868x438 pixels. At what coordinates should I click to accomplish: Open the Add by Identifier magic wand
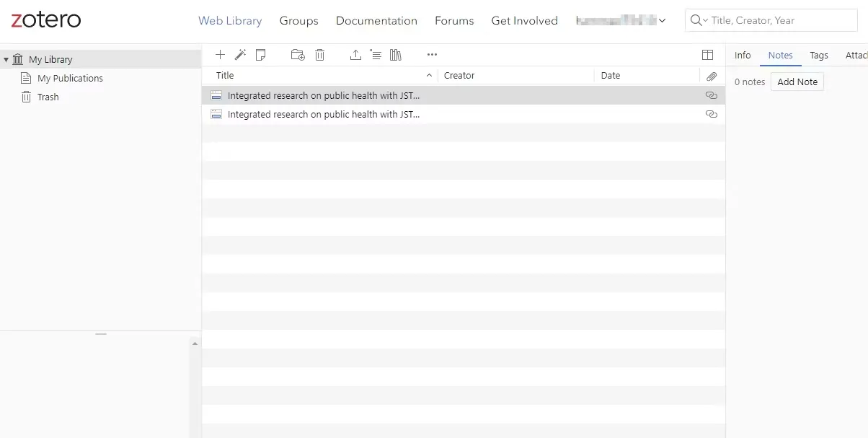tap(241, 55)
